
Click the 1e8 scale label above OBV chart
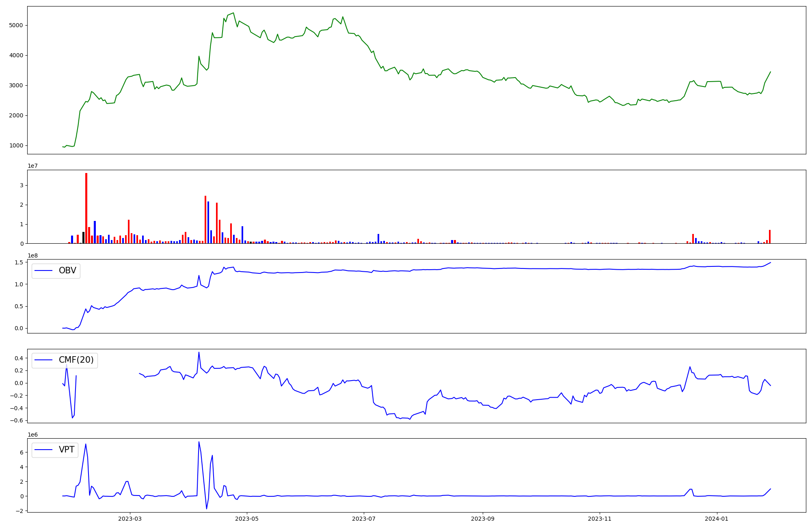pos(33,255)
